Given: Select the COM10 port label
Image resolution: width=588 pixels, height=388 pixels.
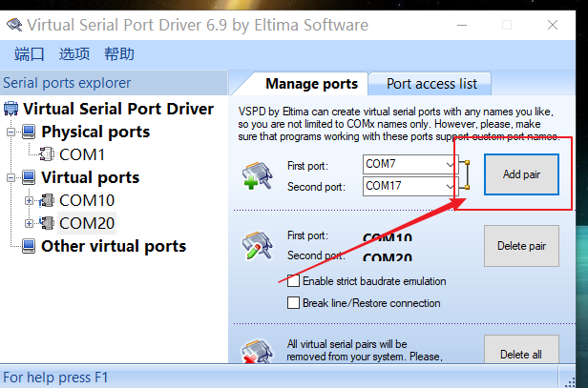Looking at the screenshot, I should pos(87,200).
